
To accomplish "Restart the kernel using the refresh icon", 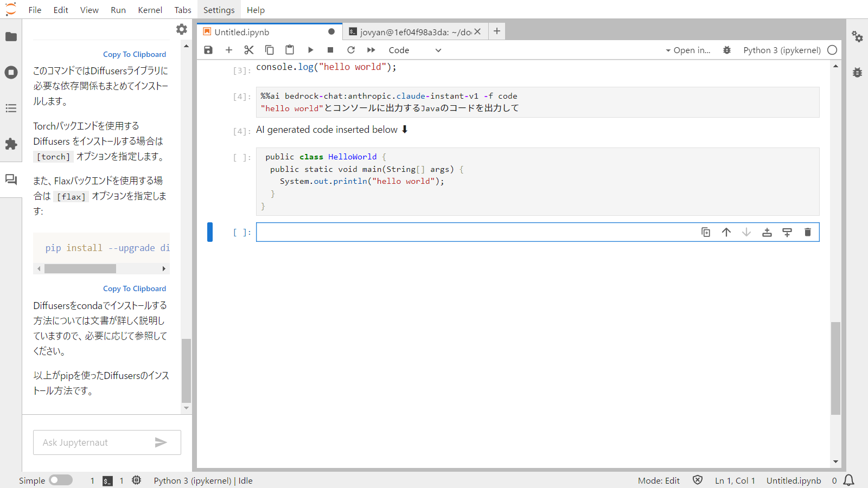I will pyautogui.click(x=351, y=50).
